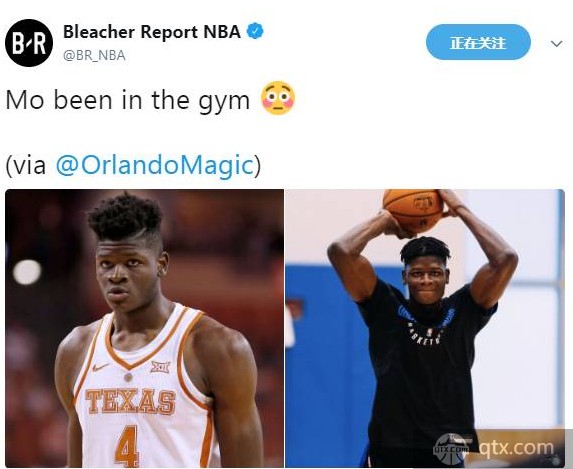Click the @BR_NBA handle

click(x=94, y=56)
